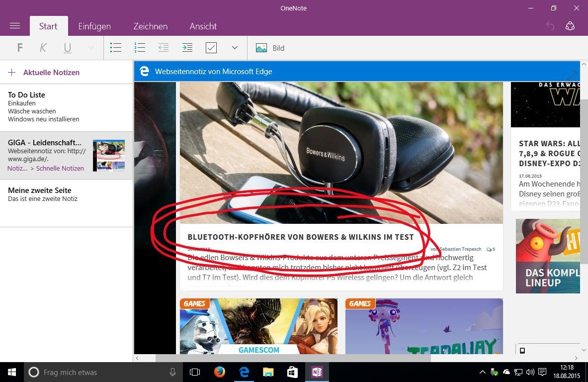Screen dimensions: 588x382
Task: Click the Cortana microphone icon
Action: coord(172,372)
